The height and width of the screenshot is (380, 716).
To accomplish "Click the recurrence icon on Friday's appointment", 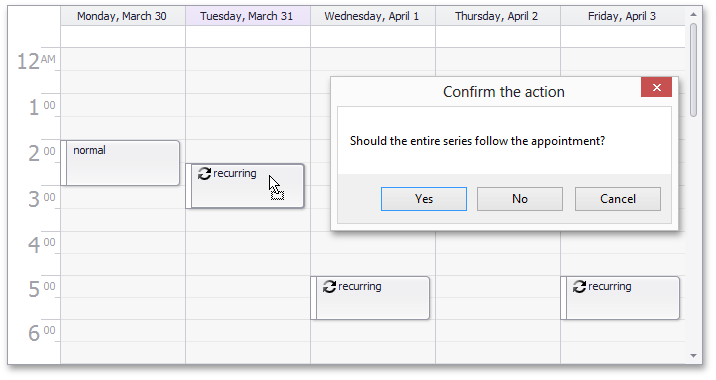I will 579,286.
